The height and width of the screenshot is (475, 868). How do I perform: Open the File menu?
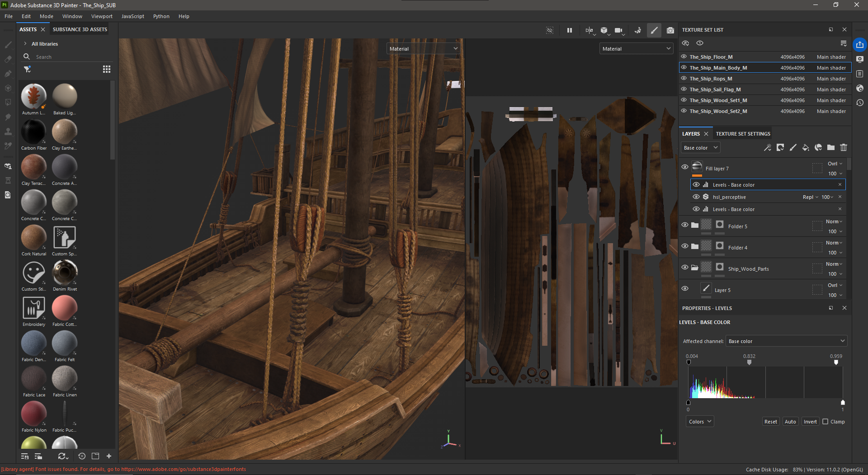[x=9, y=16]
